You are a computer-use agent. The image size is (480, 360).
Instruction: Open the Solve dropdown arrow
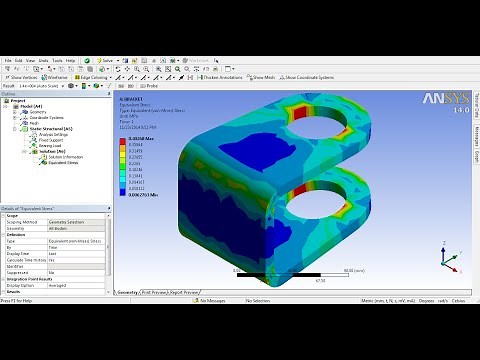coord(118,61)
